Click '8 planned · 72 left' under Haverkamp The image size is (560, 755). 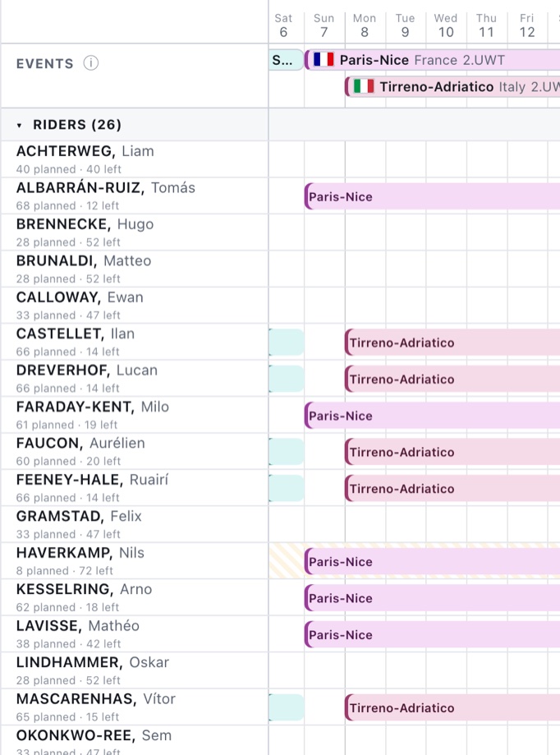click(x=65, y=571)
